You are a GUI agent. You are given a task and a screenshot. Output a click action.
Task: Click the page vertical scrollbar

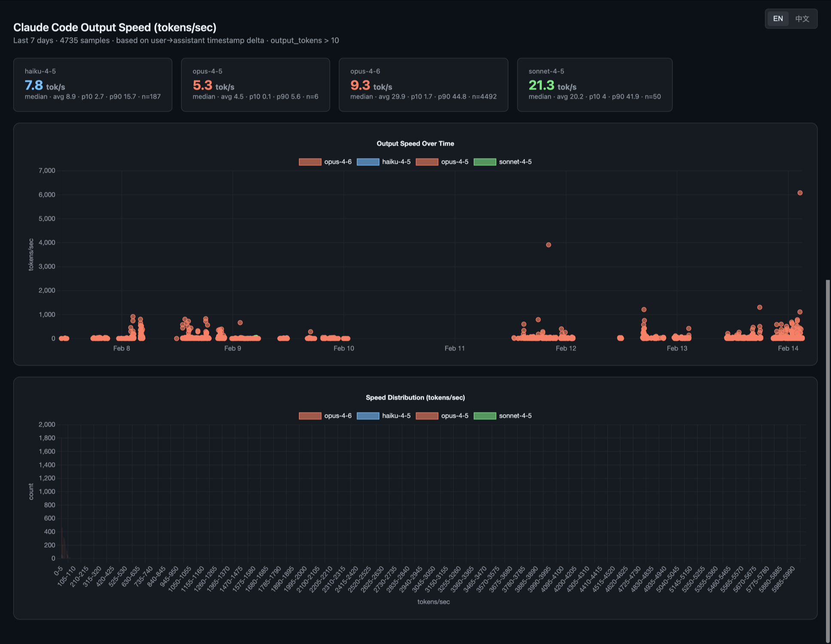coord(828,460)
